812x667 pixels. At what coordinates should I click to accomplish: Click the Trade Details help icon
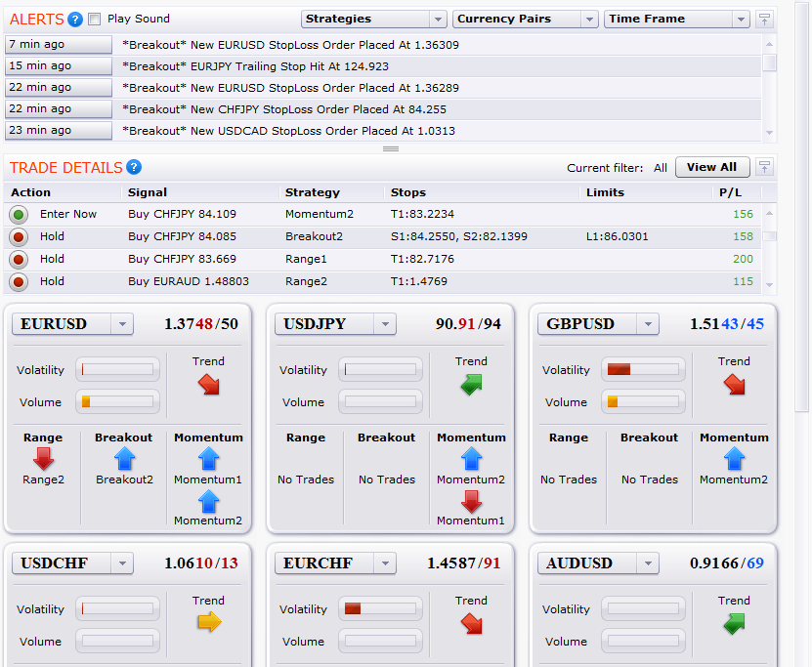(134, 167)
